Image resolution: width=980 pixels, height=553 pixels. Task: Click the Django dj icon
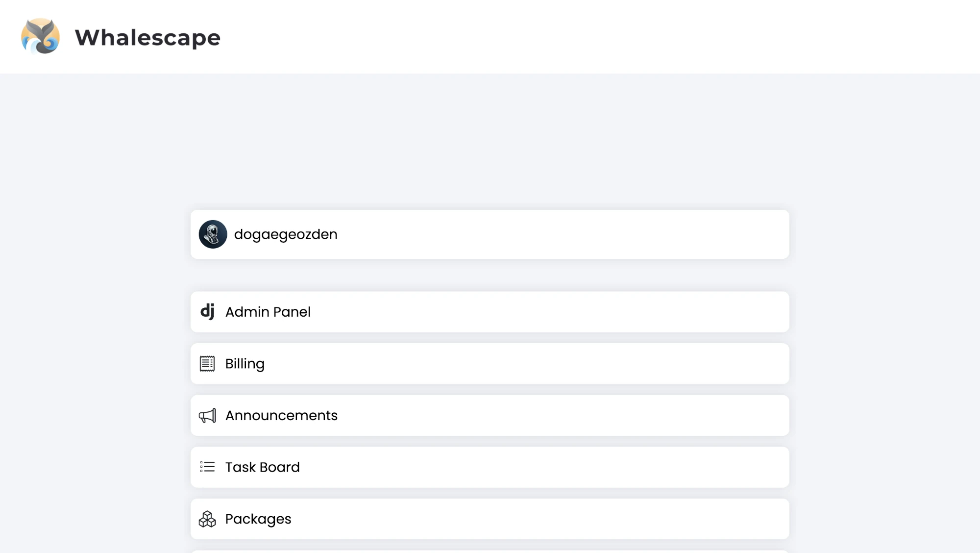[207, 311]
